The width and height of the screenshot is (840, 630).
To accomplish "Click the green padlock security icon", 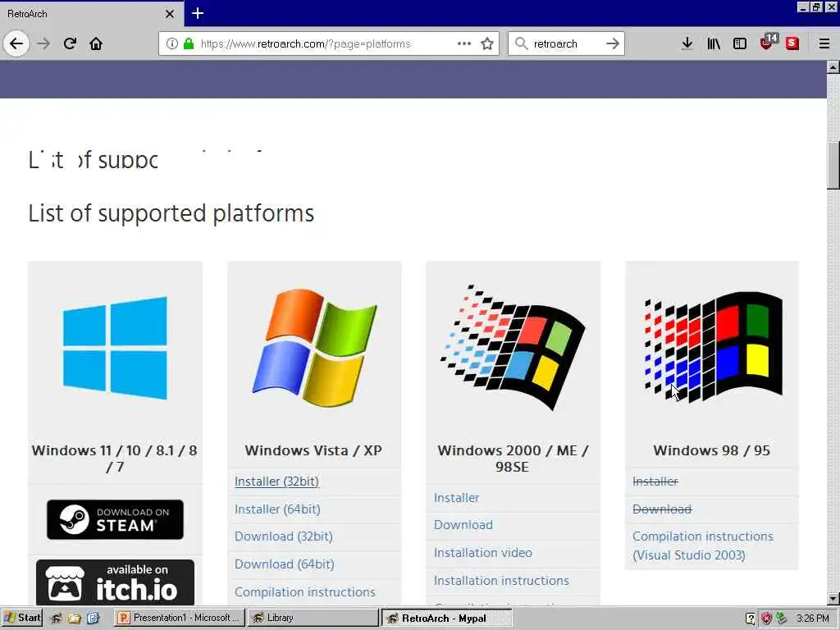I will (189, 43).
